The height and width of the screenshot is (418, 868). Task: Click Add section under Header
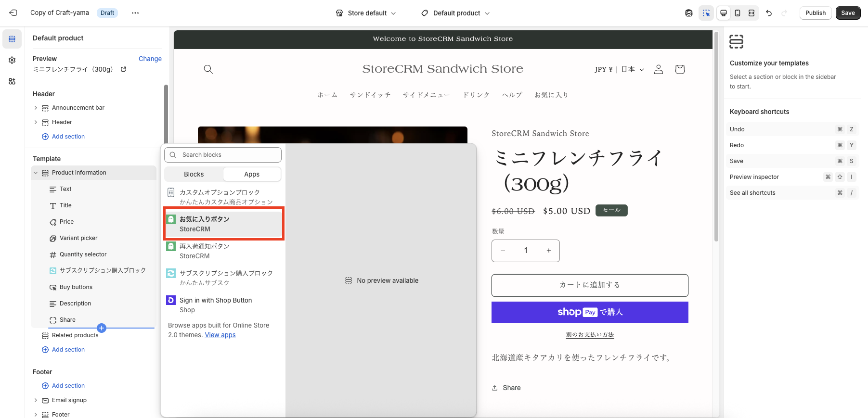pyautogui.click(x=63, y=137)
